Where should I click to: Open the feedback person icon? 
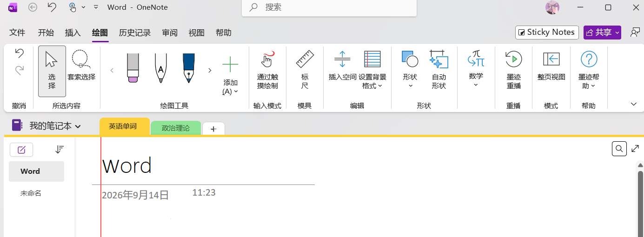(635, 32)
